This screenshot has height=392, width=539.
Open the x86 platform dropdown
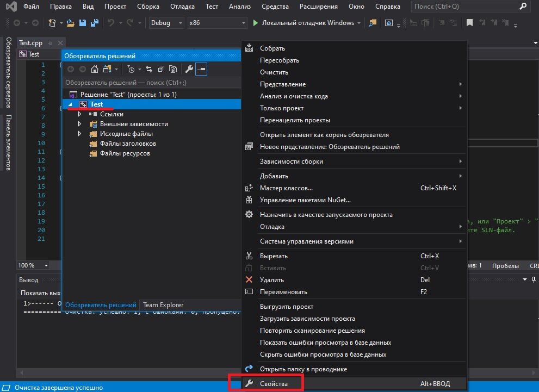216,23
